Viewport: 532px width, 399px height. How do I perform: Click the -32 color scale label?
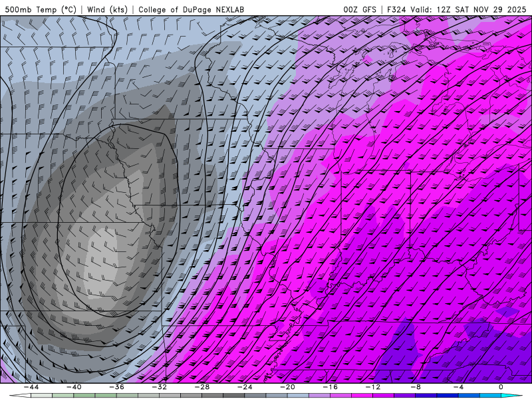[x=160, y=387]
